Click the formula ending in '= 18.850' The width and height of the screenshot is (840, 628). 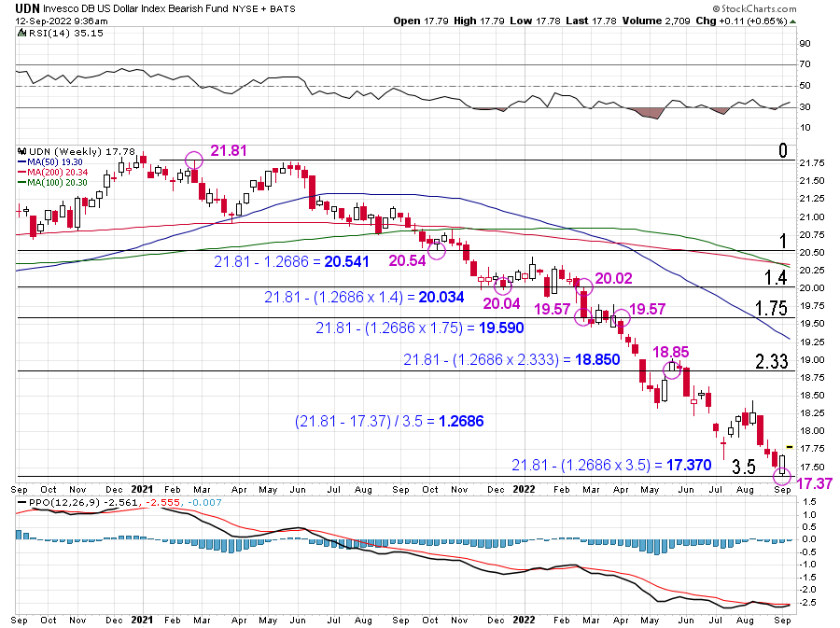(x=511, y=359)
